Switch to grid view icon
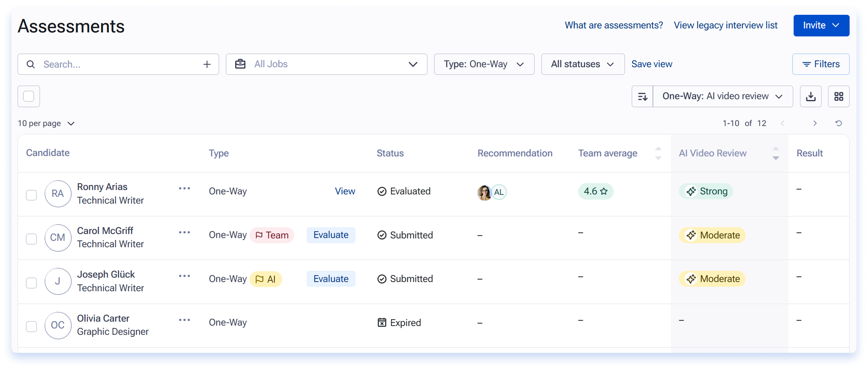Image resolution: width=868 pixels, height=376 pixels. [x=838, y=96]
